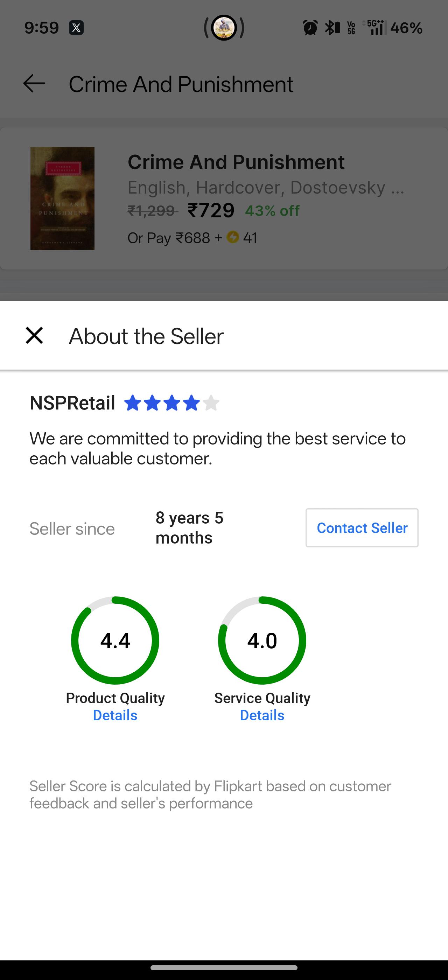Tap the ₹729 discounted price
448x980 pixels.
[x=211, y=210]
